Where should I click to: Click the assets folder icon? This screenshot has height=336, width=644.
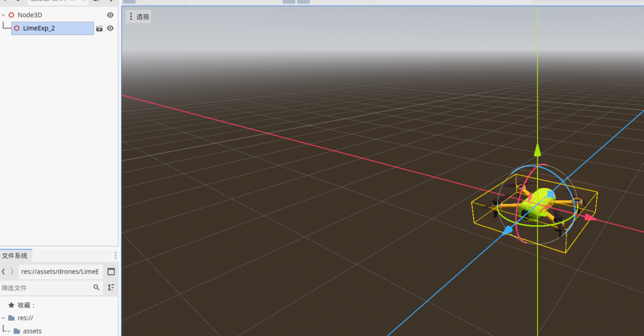[17, 331]
